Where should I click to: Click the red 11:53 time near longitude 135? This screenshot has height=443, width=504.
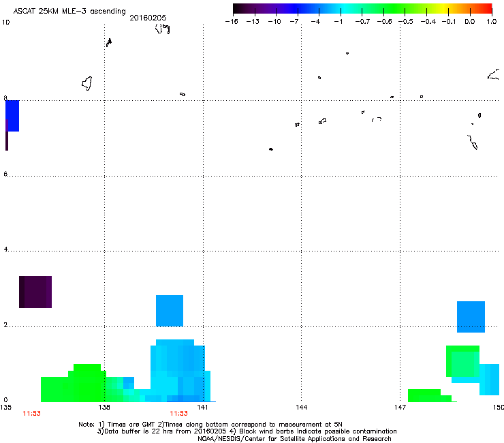pyautogui.click(x=31, y=414)
